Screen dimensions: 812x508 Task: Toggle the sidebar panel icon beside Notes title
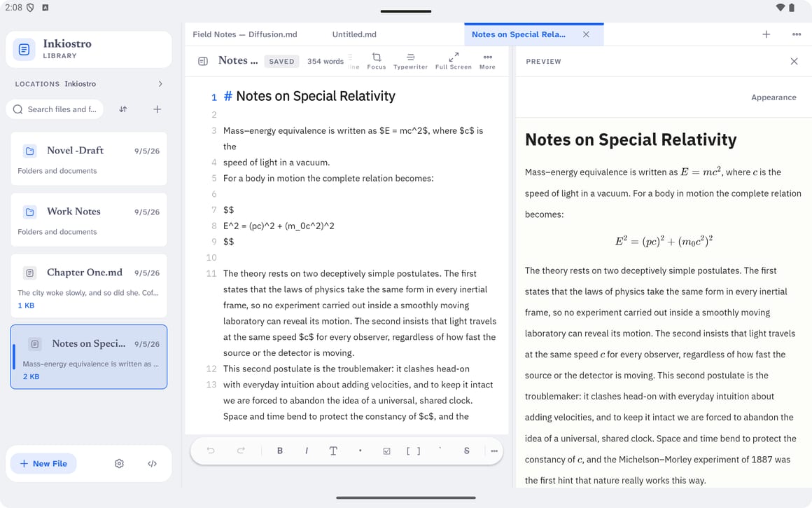click(x=203, y=61)
